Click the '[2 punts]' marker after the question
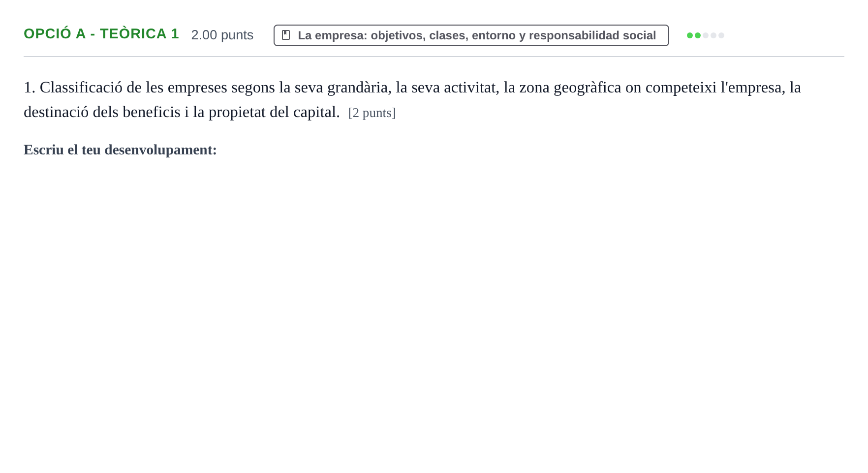868x473 pixels. point(372,113)
